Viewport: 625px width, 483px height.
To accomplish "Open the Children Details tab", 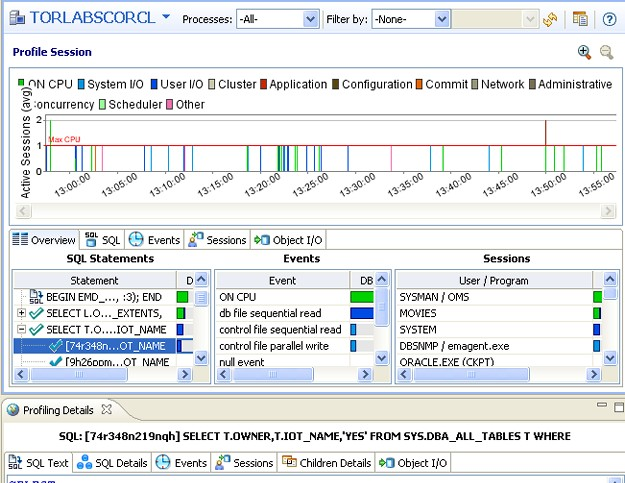I will pos(326,463).
